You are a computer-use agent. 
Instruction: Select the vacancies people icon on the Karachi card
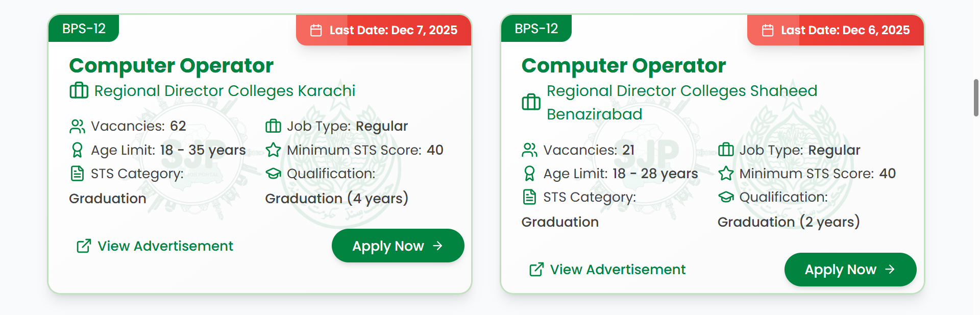[x=78, y=126]
